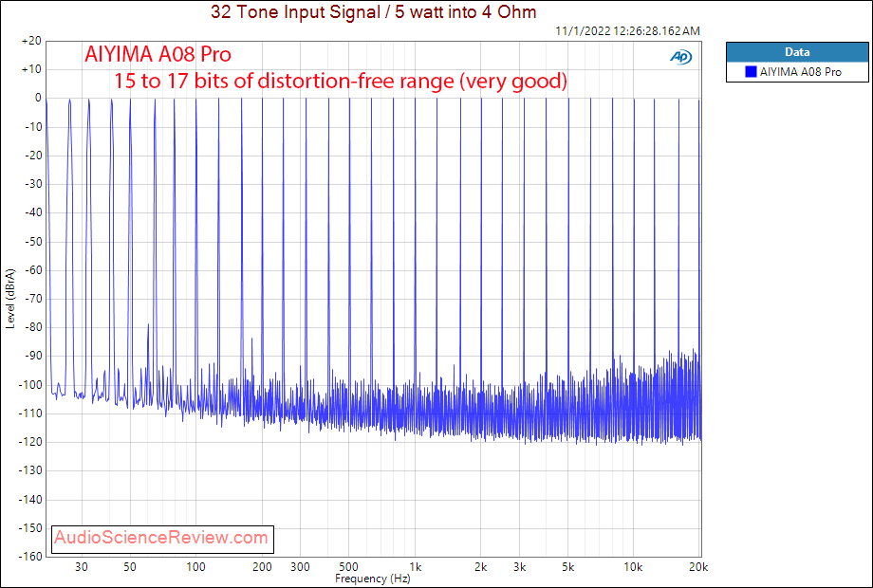Image resolution: width=873 pixels, height=588 pixels.
Task: Click the '-100' level axis tick label
Action: point(31,385)
